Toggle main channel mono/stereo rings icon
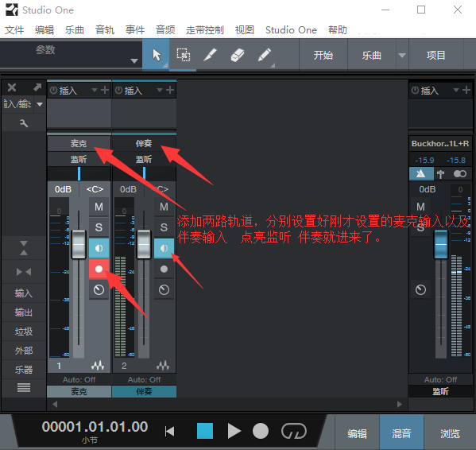 click(x=459, y=173)
